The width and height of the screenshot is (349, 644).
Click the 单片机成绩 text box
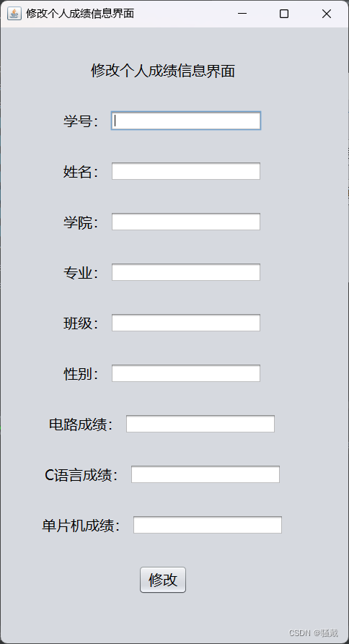[208, 524]
